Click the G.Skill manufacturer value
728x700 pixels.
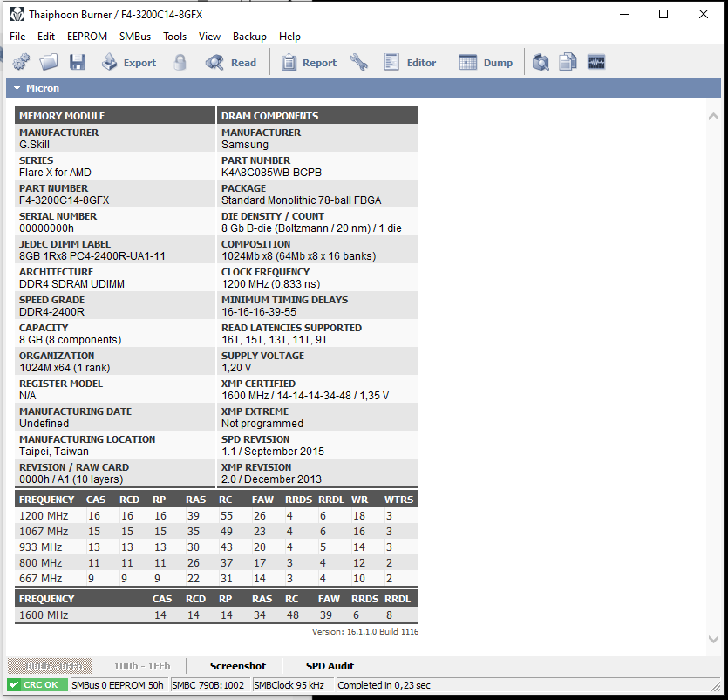(x=34, y=145)
